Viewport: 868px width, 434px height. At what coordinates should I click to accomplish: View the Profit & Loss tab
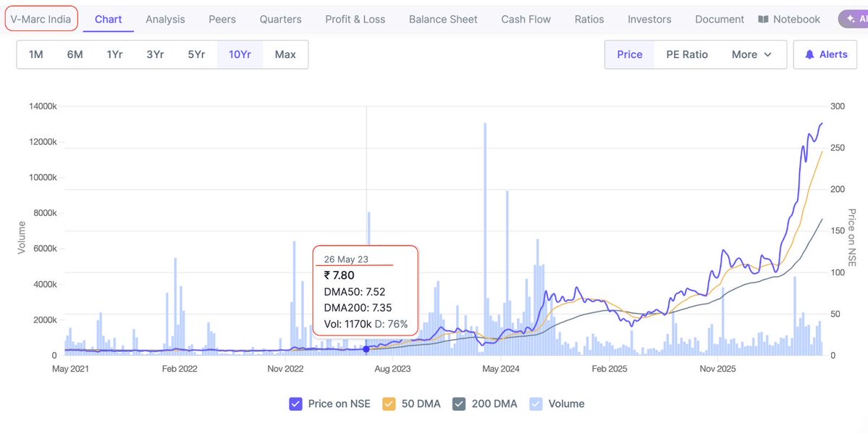[x=355, y=20]
